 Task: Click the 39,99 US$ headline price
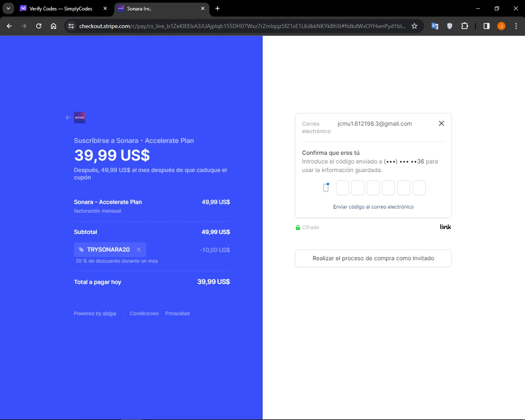(112, 155)
